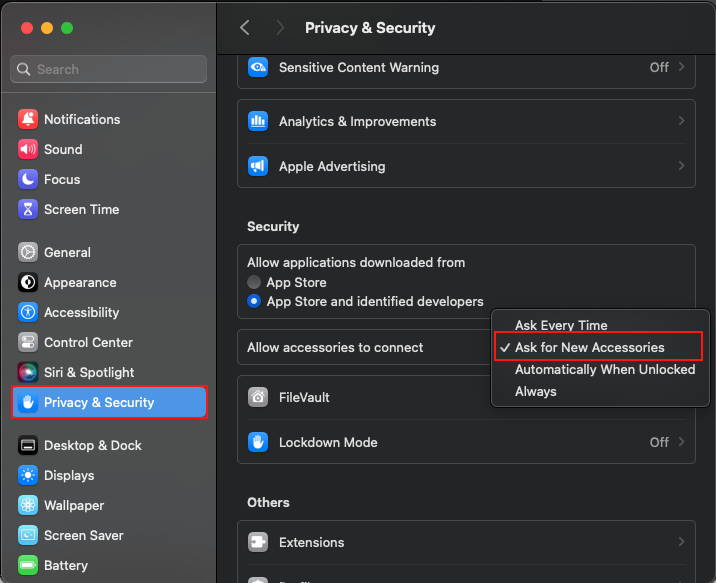Click the Sensitive Content Warning eye icon
The image size is (716, 583).
(258, 67)
